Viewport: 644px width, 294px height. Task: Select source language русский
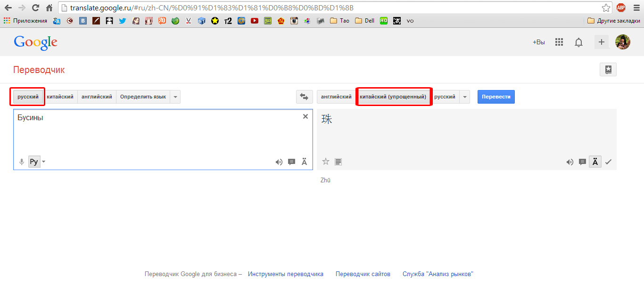[28, 97]
